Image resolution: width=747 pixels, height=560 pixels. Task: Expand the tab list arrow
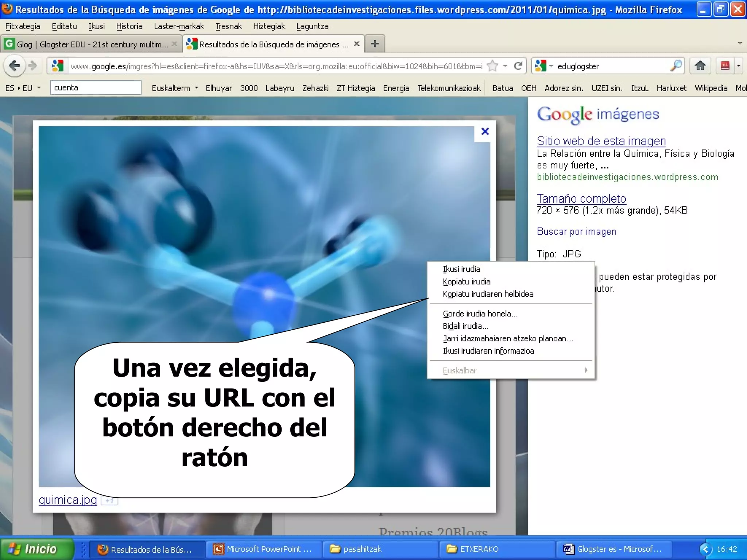[x=740, y=43]
